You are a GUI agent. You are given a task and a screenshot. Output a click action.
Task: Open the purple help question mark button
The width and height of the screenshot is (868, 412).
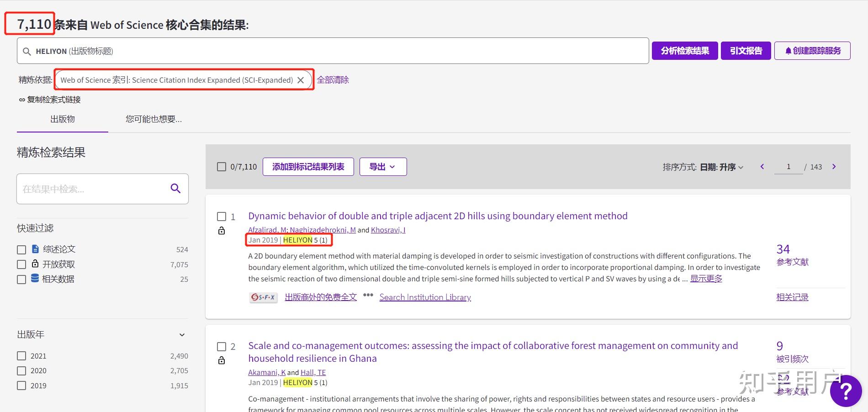click(x=846, y=391)
